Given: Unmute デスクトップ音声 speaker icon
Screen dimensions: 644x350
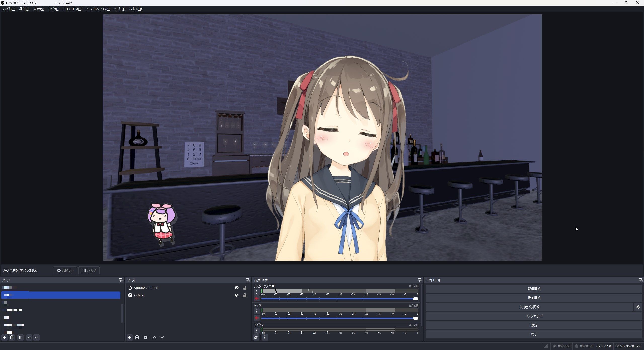Looking at the screenshot, I should pyautogui.click(x=257, y=298).
